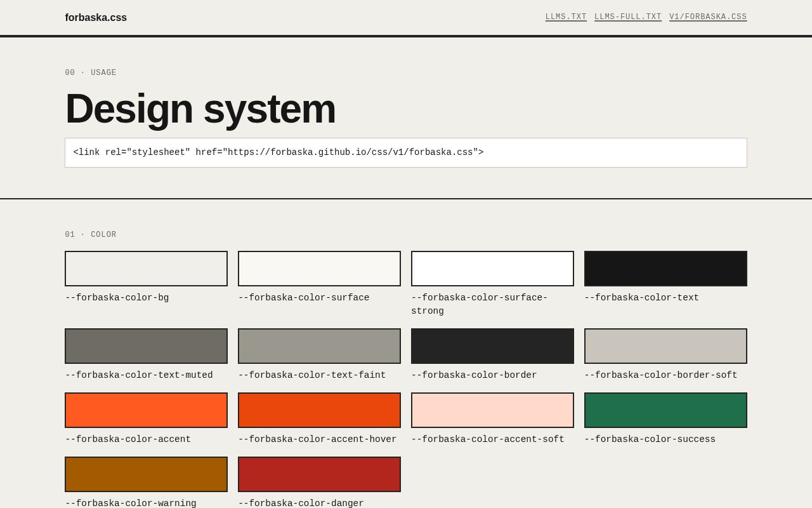Select the dark forbaska-color-border swatch
Image resolution: width=812 pixels, height=508 pixels.
coord(492,346)
